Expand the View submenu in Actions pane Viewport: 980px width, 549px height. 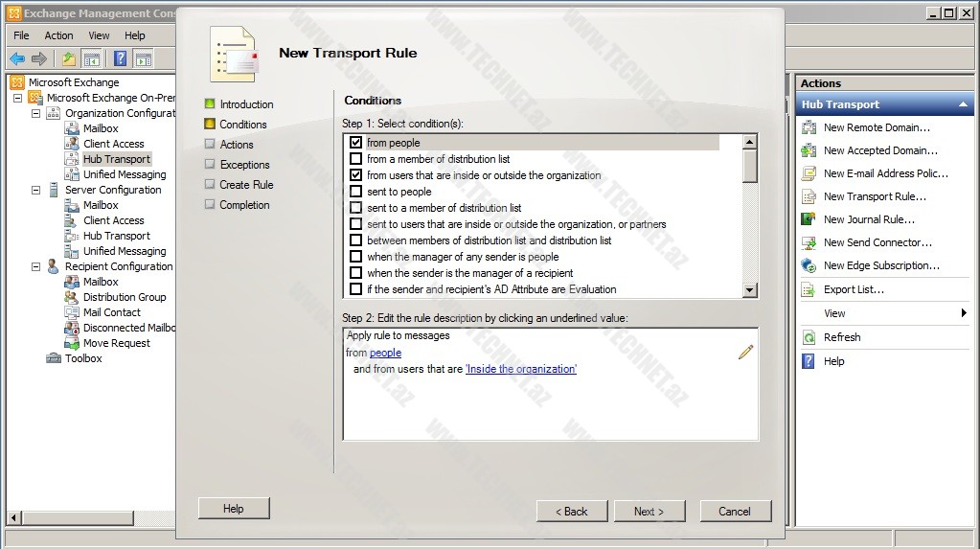(964, 313)
